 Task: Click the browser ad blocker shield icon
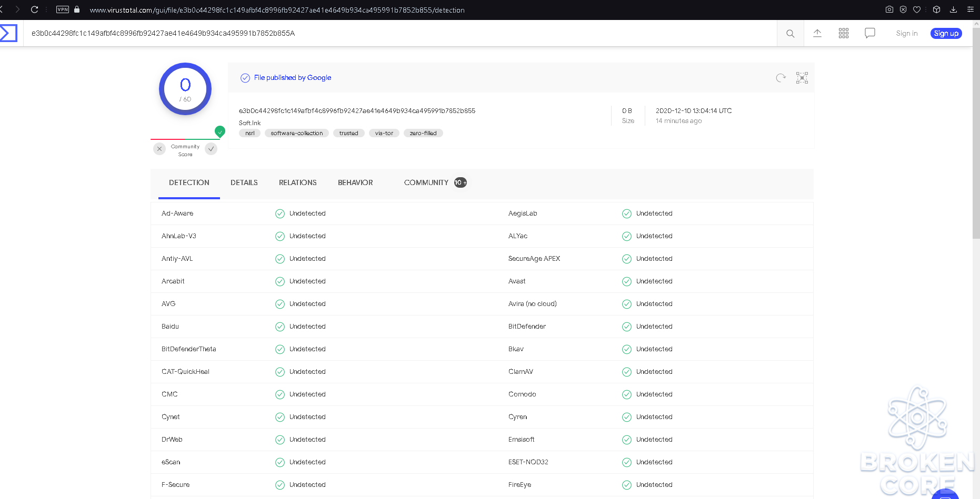tap(903, 9)
